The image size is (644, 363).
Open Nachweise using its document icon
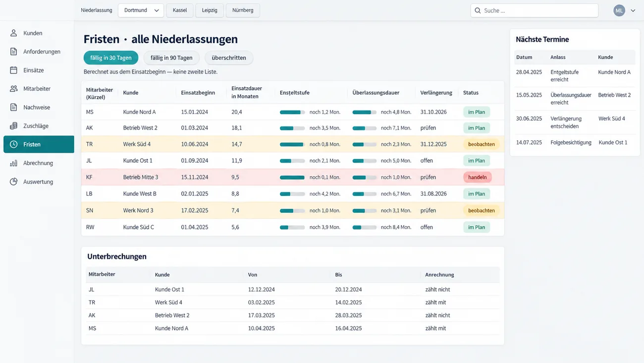click(x=14, y=107)
